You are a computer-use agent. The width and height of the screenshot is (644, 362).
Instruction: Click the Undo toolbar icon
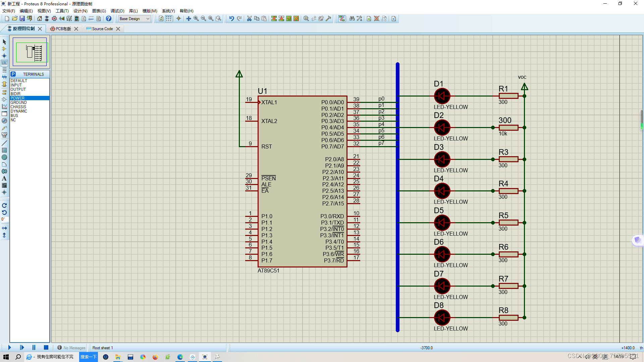(x=231, y=18)
